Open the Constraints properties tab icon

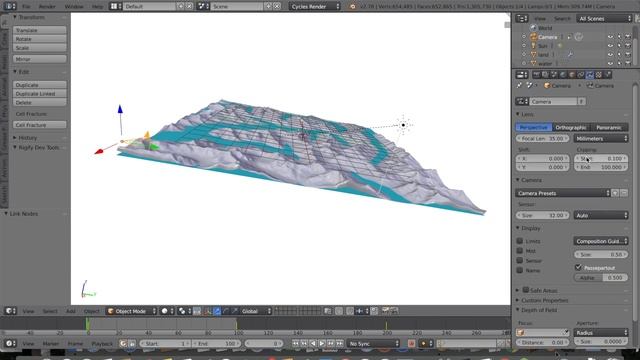coord(581,75)
